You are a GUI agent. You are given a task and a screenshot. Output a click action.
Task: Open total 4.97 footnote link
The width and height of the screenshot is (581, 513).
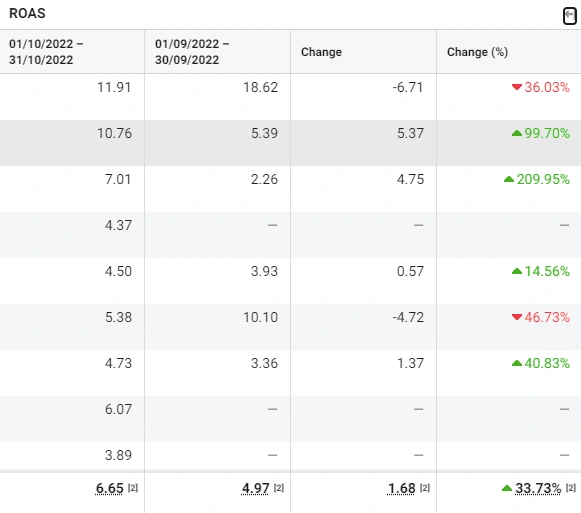[x=279, y=488]
